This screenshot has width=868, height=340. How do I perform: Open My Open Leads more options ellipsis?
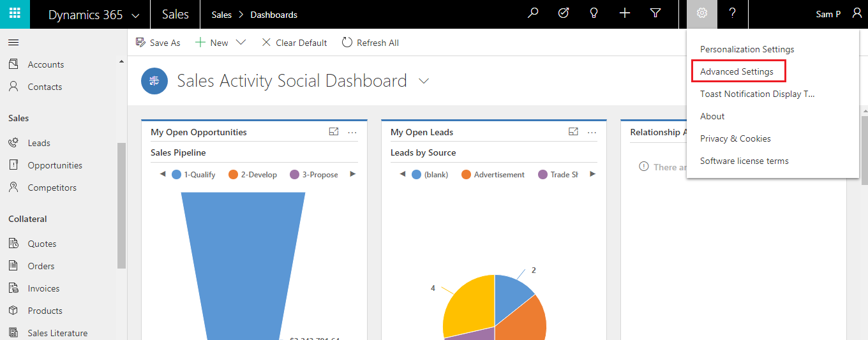tap(592, 132)
